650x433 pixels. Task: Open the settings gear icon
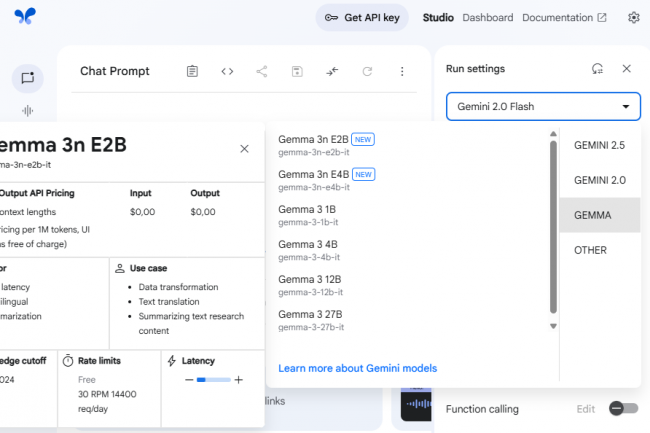(633, 17)
